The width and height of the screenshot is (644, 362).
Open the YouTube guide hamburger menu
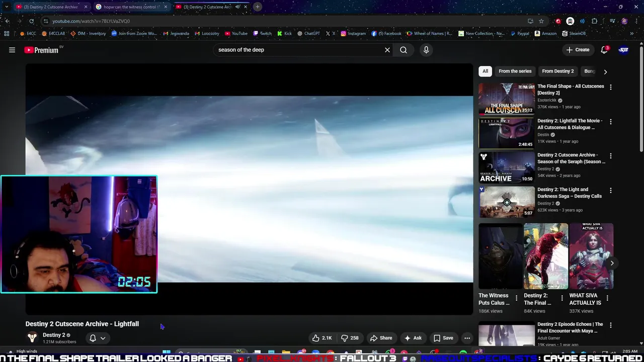coord(12,50)
